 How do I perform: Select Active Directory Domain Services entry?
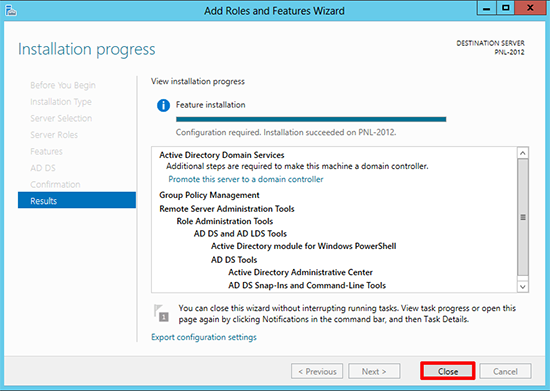[222, 155]
